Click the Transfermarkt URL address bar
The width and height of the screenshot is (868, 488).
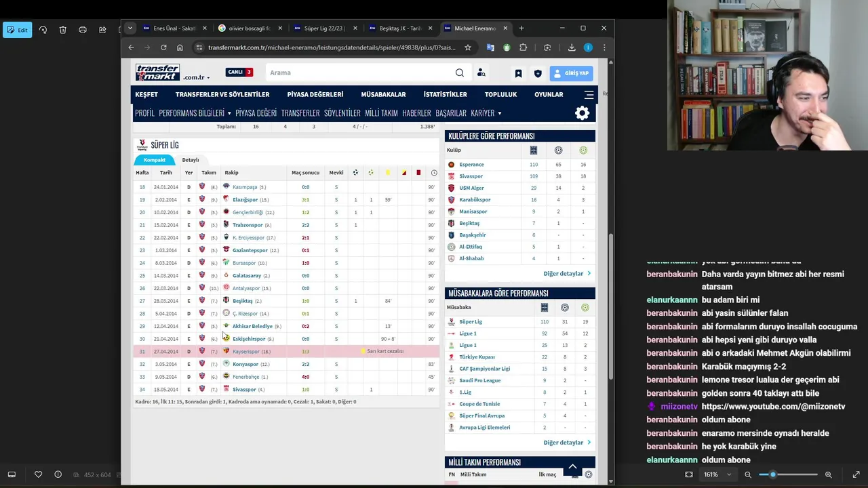click(332, 47)
